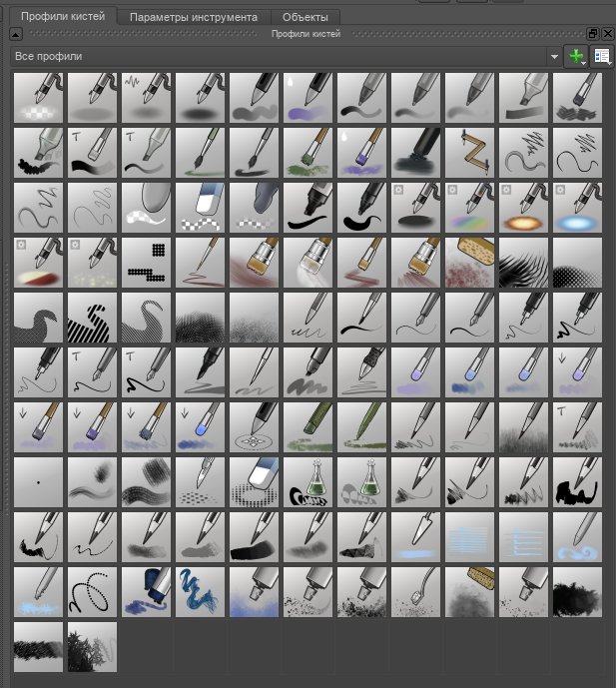The image size is (616, 688).
Task: Select the wet pen preset with the purple stroke and water drop
Action: click(308, 98)
